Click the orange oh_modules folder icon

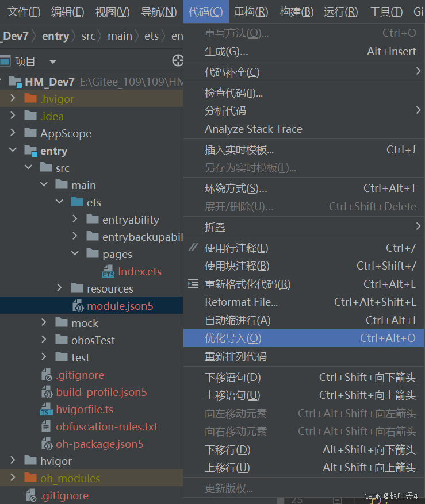tap(30, 478)
